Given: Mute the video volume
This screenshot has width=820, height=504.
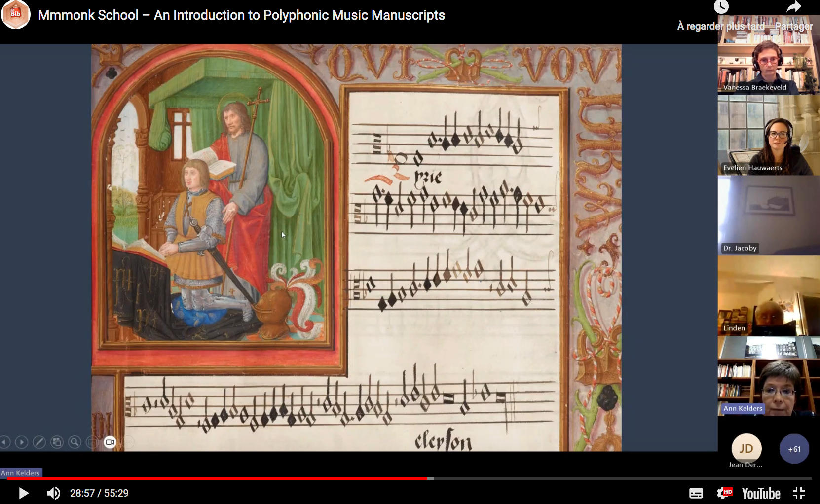Looking at the screenshot, I should pyautogui.click(x=53, y=493).
